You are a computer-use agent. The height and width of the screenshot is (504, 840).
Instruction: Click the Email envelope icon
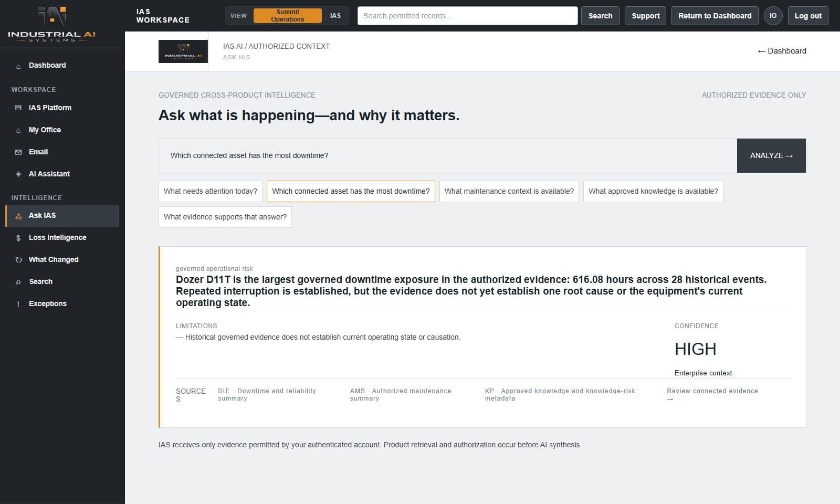point(18,152)
